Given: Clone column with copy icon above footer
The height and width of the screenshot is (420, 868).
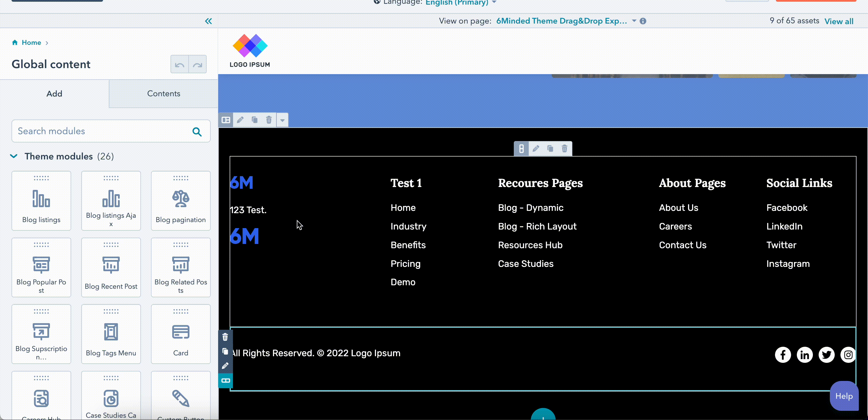Looking at the screenshot, I should [x=550, y=149].
